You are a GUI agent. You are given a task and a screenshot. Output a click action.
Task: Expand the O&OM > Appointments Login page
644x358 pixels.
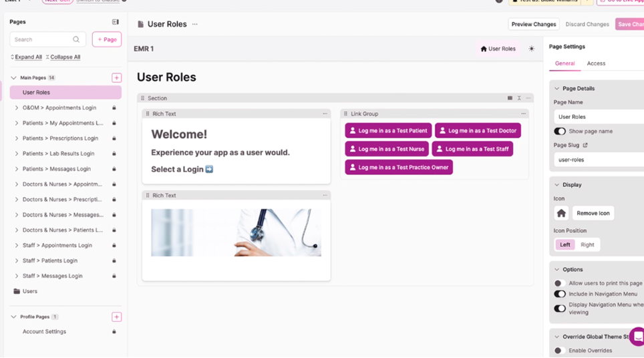[17, 108]
